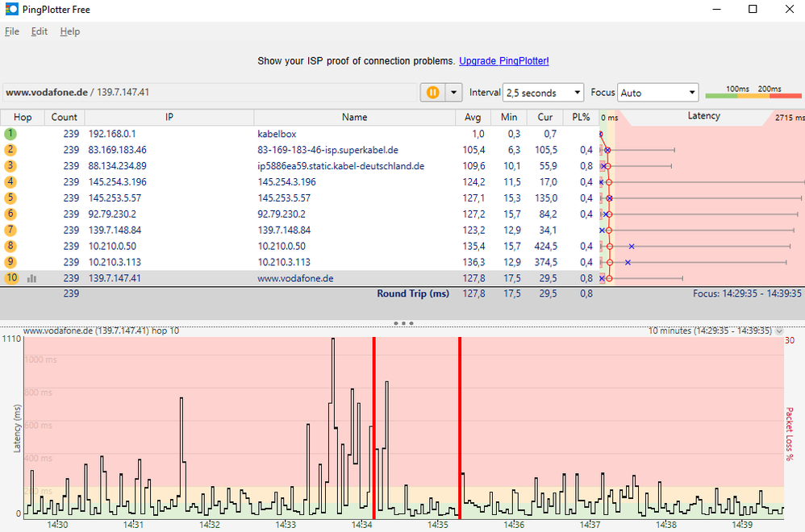
Task: Click the Min column header
Action: click(509, 117)
